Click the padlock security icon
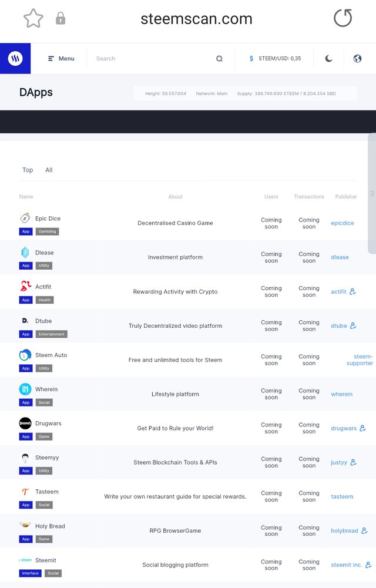The height and width of the screenshot is (588, 376). 61,18
